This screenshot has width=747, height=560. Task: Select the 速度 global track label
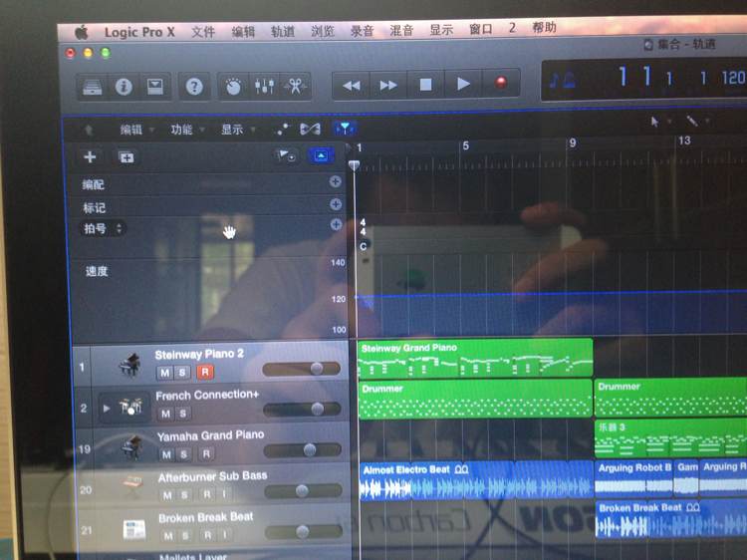[97, 271]
